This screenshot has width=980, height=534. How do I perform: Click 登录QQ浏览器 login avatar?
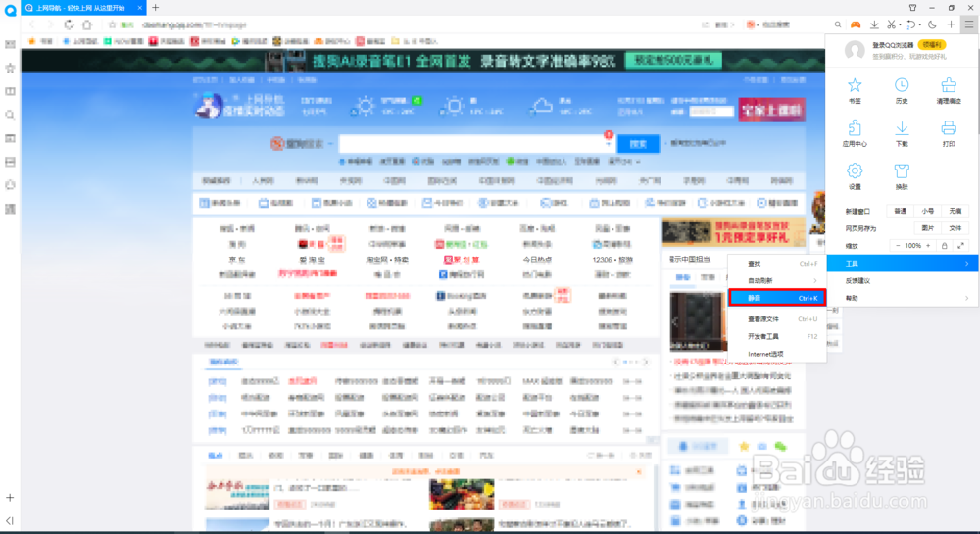coord(855,50)
